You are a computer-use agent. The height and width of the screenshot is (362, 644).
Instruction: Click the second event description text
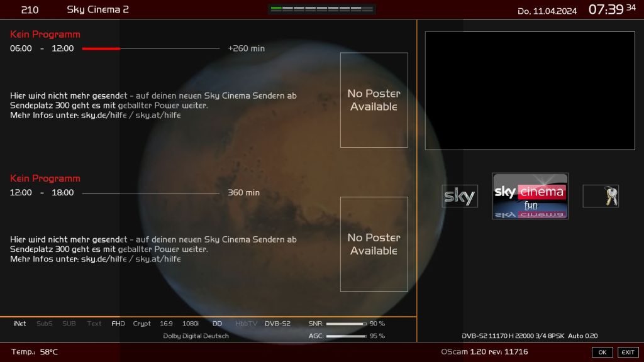[153, 249]
